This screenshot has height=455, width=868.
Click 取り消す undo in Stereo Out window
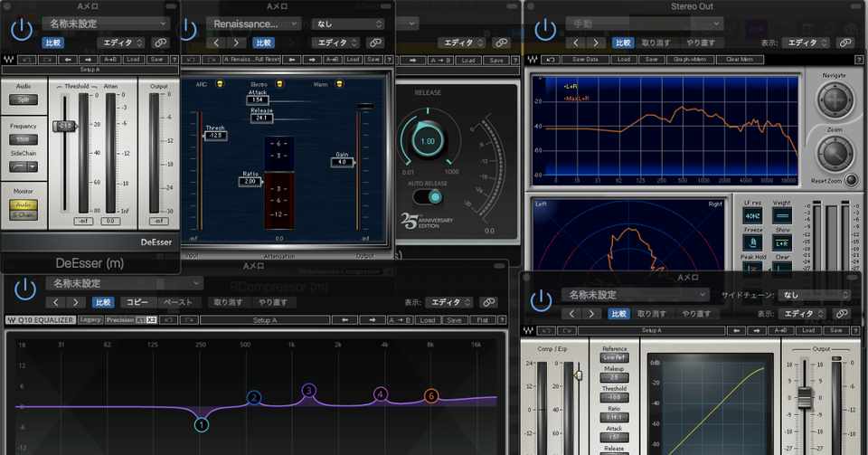[656, 43]
